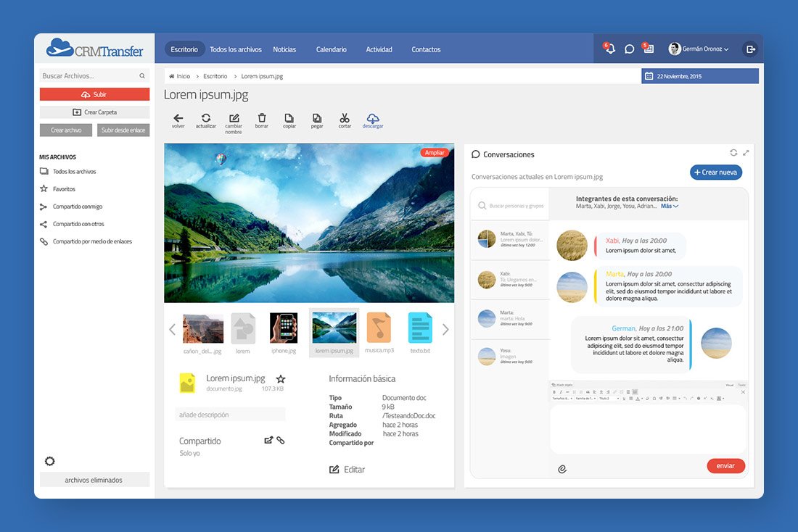
Task: Go to Todos los archivos tab
Action: 236,49
